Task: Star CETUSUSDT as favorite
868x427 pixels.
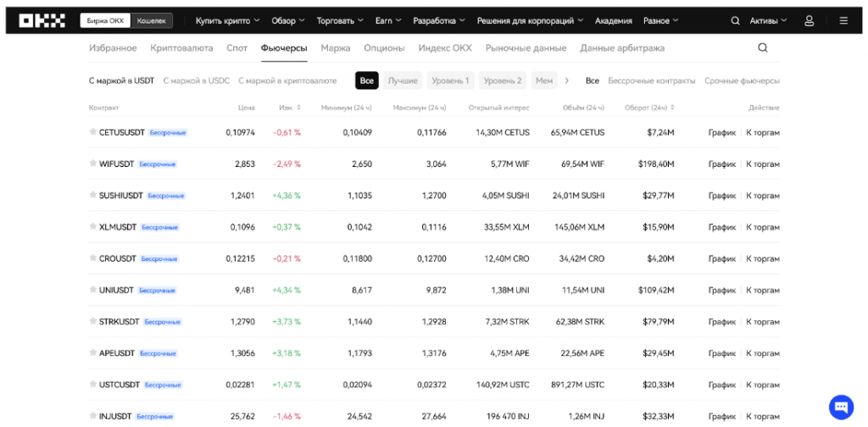Action: 93,132
